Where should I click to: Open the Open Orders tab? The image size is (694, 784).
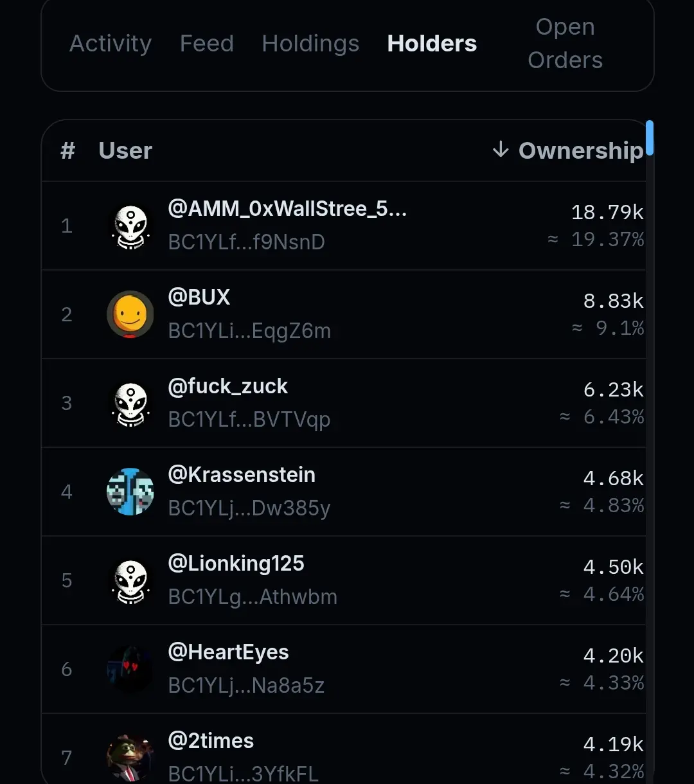tap(565, 44)
